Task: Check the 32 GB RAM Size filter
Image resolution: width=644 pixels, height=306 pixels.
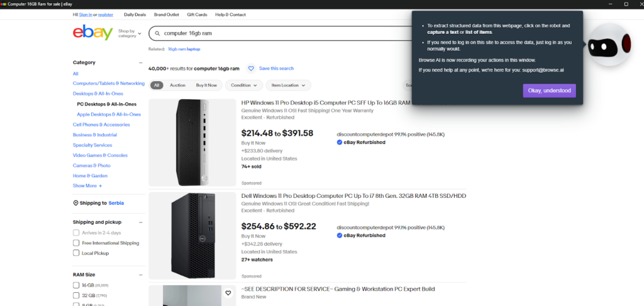Action: 76,295
